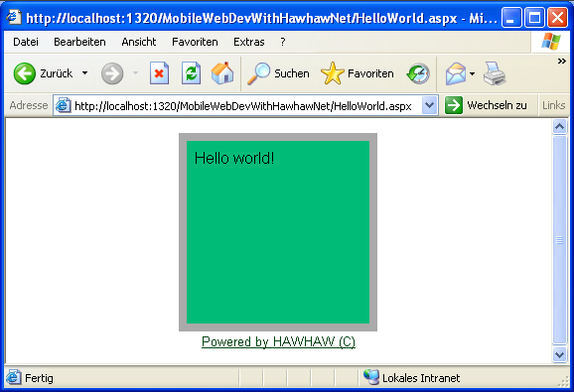Open the Ansicht menu
574x392 pixels.
[x=139, y=42]
